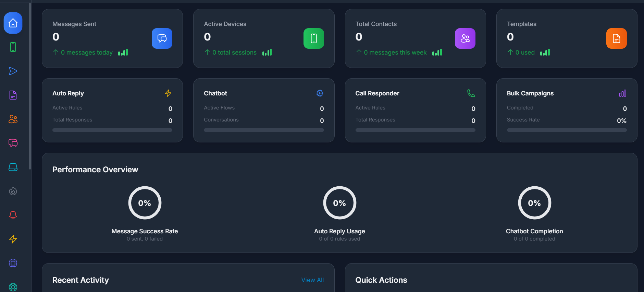Open View All in Recent Activity

(312, 280)
